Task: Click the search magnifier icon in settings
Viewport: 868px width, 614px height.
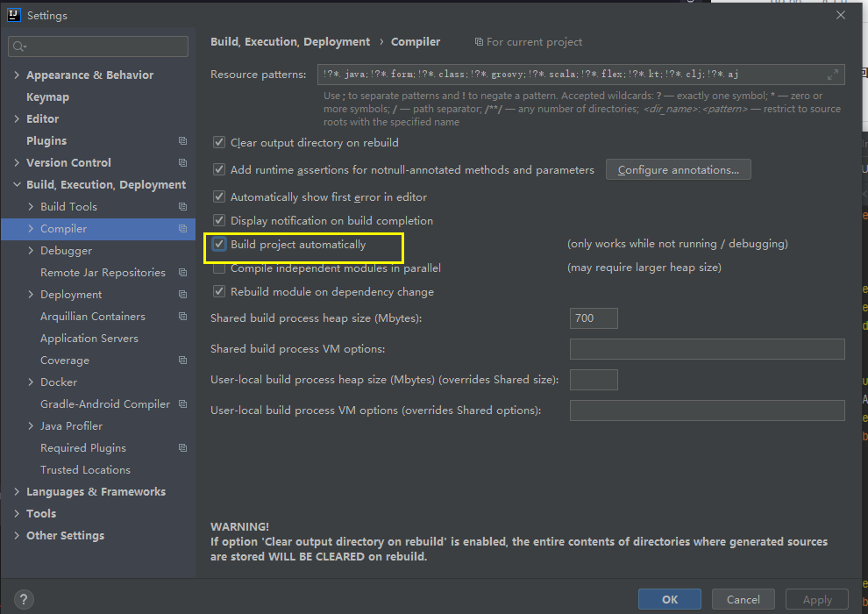Action: [x=18, y=46]
